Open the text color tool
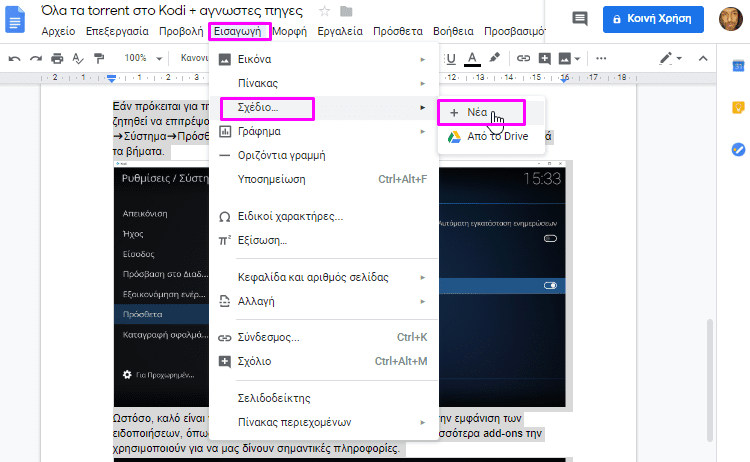 472,58
